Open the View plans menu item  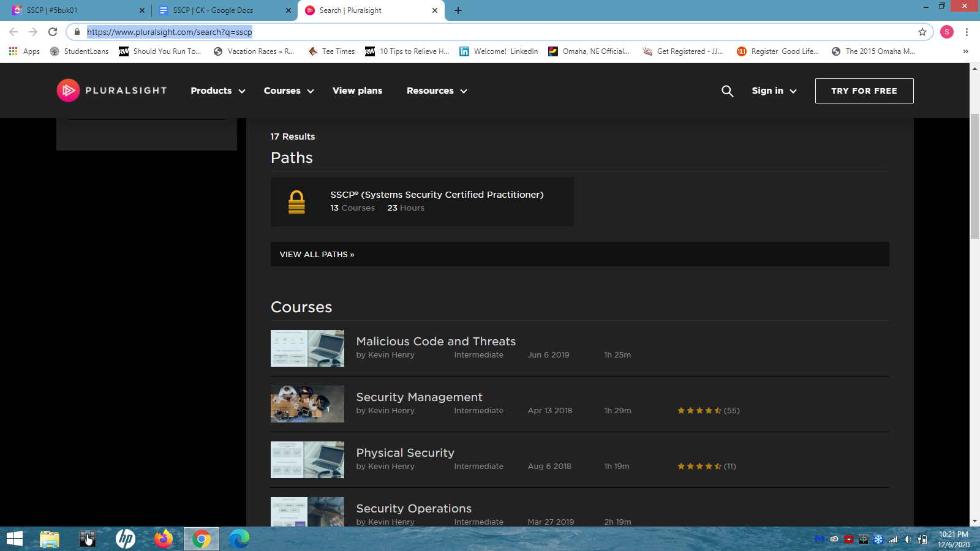click(357, 91)
